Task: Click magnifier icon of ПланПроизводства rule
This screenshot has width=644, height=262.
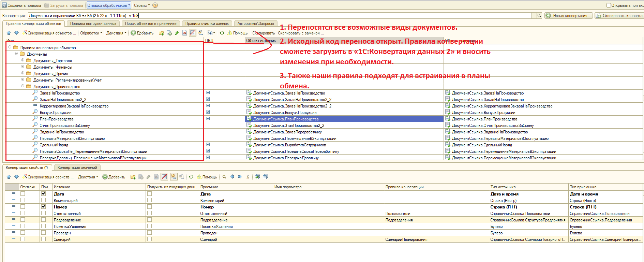Action: click(35, 118)
